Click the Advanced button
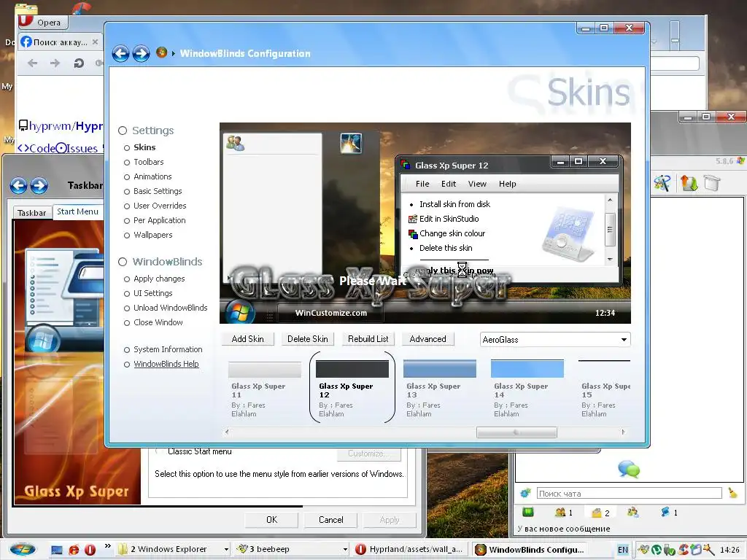Image resolution: width=747 pixels, height=560 pixels. tap(427, 339)
